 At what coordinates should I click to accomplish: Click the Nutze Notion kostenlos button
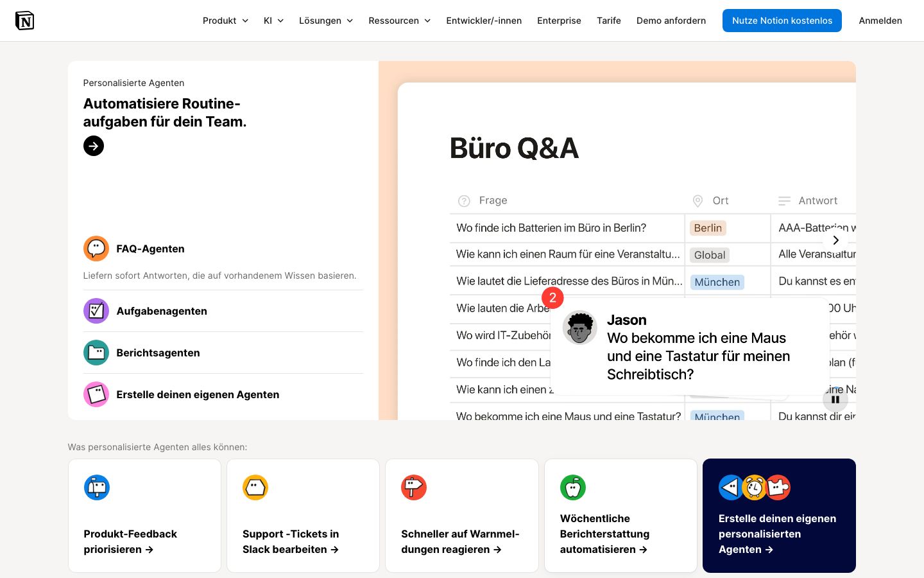(x=782, y=21)
